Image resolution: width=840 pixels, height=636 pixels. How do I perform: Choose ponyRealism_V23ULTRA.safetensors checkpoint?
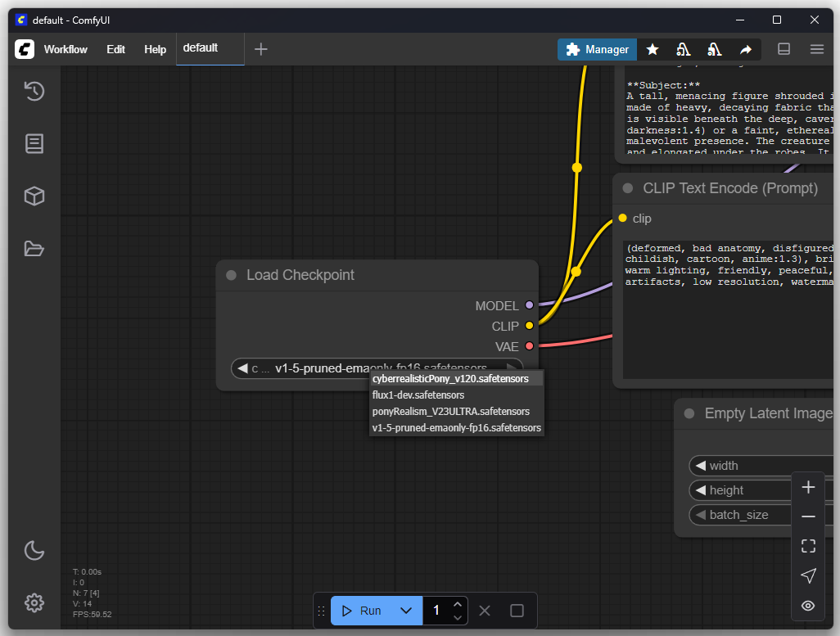click(x=450, y=412)
